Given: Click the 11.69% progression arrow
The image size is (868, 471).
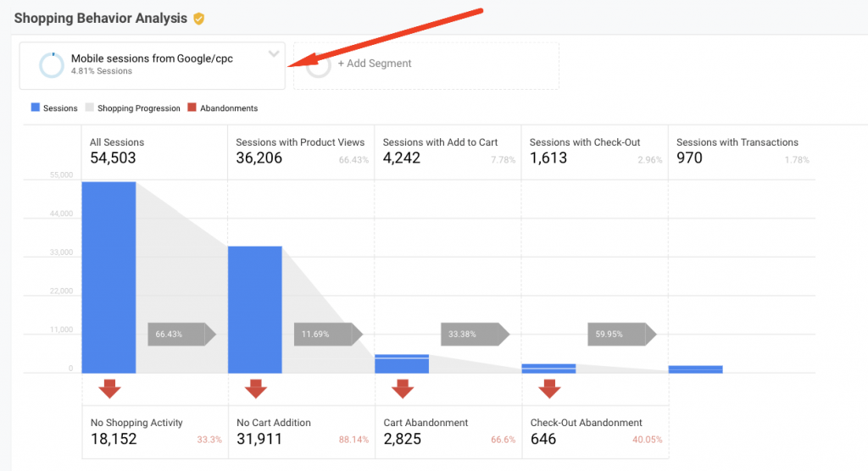Looking at the screenshot, I should [x=328, y=335].
